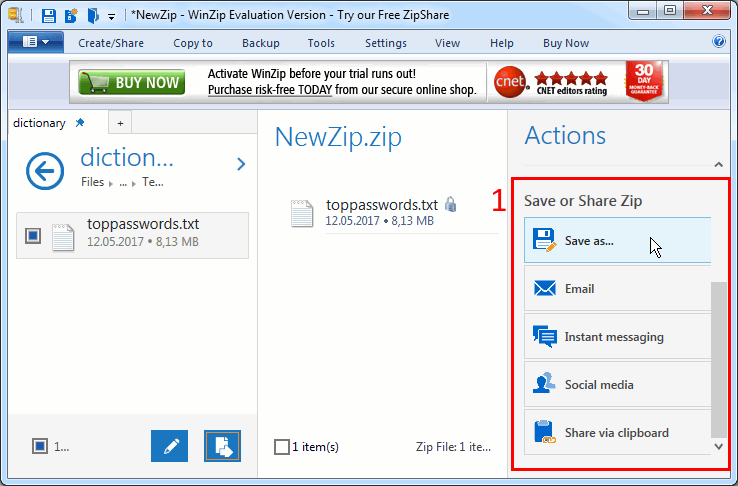The image size is (738, 486).
Task: Toggle the select-all checkbox in left pane footer
Action: (39, 446)
